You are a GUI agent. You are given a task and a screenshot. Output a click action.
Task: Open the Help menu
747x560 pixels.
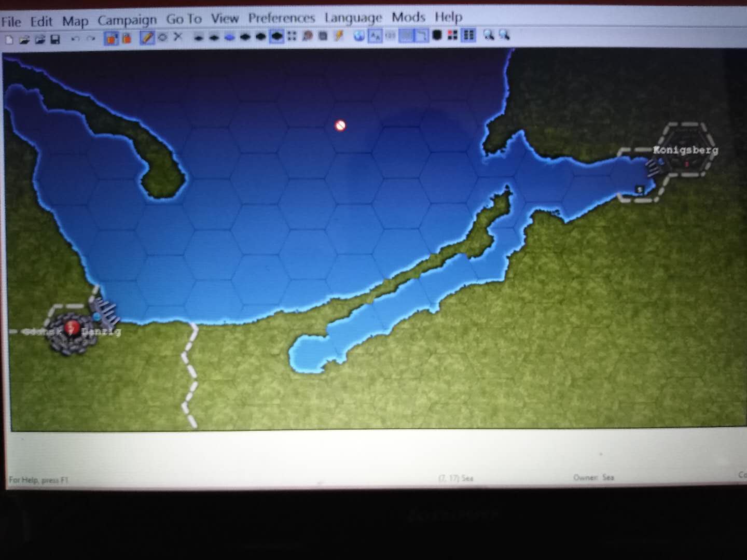point(448,17)
